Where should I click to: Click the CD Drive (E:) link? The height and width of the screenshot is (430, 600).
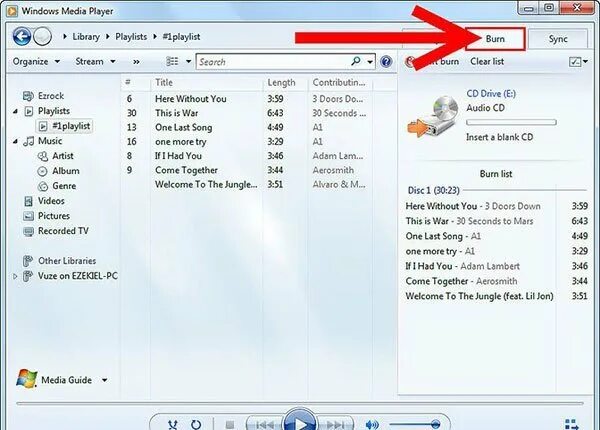491,94
